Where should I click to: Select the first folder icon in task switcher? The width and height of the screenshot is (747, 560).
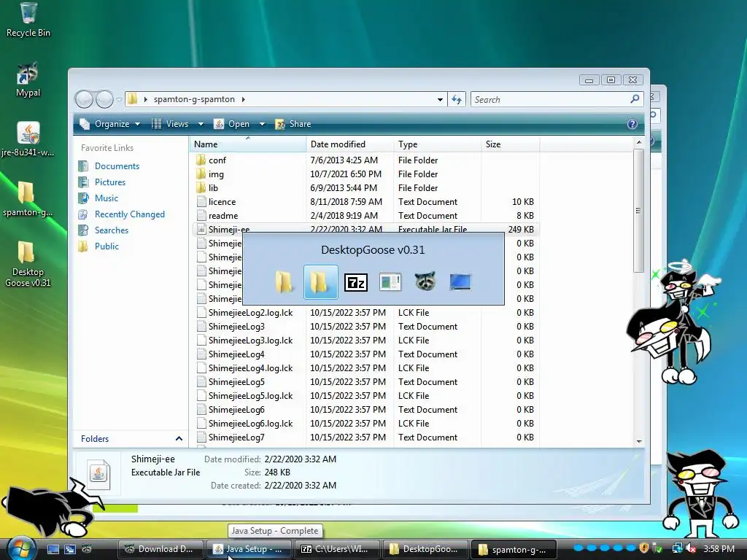[285, 282]
